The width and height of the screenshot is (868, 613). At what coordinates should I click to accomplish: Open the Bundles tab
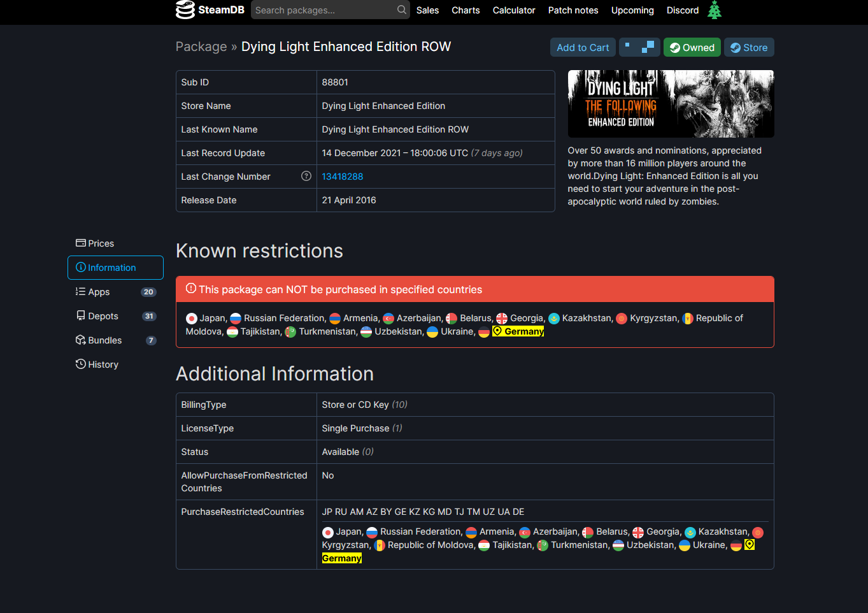[115, 340]
